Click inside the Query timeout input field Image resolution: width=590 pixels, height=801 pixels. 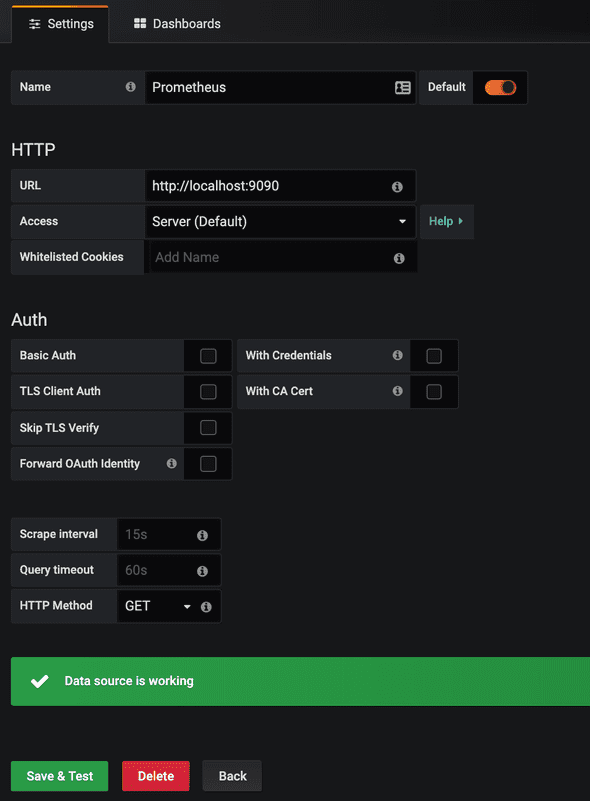[160, 570]
